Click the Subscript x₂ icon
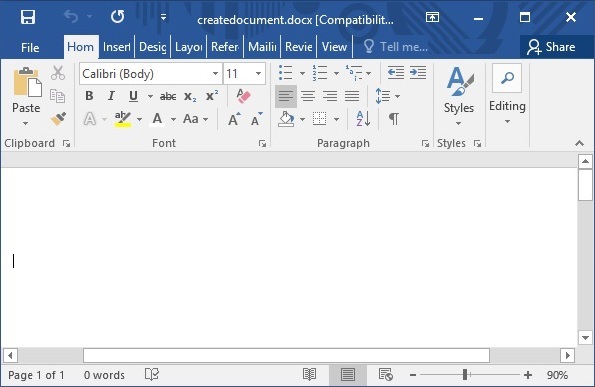595x387 pixels. tap(190, 96)
